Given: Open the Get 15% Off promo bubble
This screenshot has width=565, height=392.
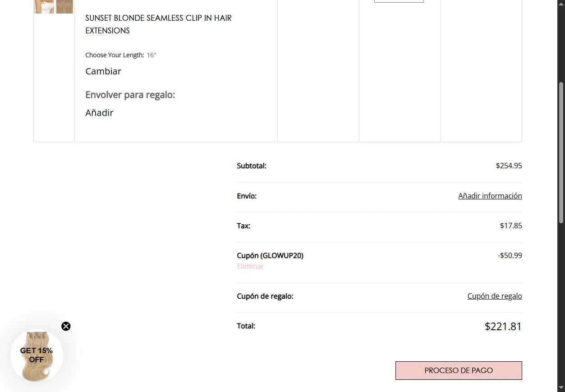Looking at the screenshot, I should tap(37, 356).
